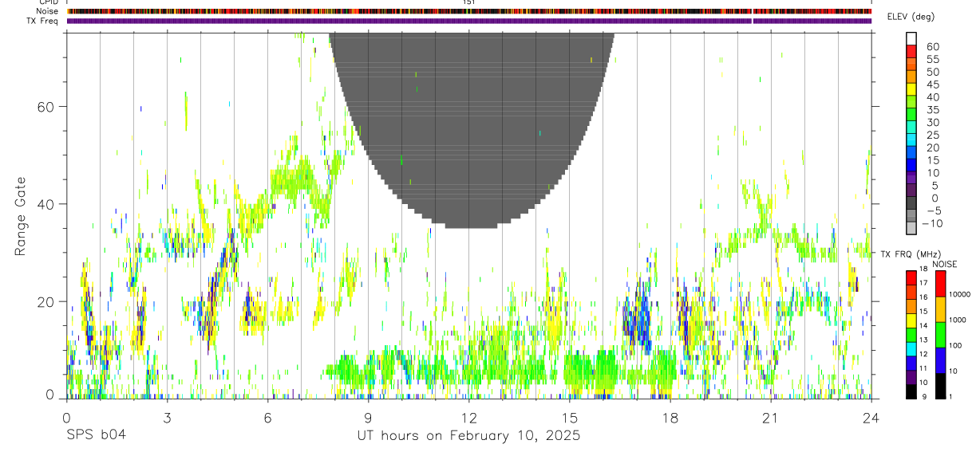Click the '20' tick label on Range Gate axis
The height and width of the screenshot is (452, 980).
47,301
